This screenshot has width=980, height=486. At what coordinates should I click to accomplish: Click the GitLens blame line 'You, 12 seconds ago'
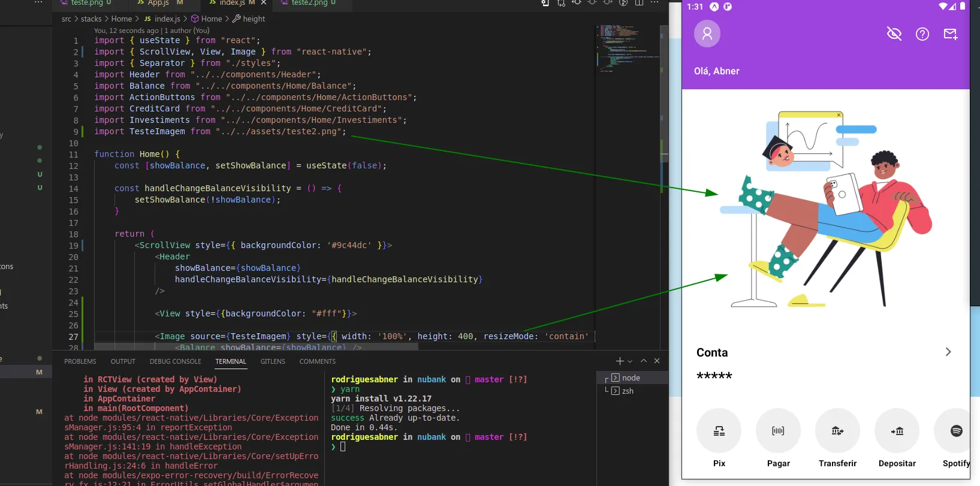click(152, 31)
